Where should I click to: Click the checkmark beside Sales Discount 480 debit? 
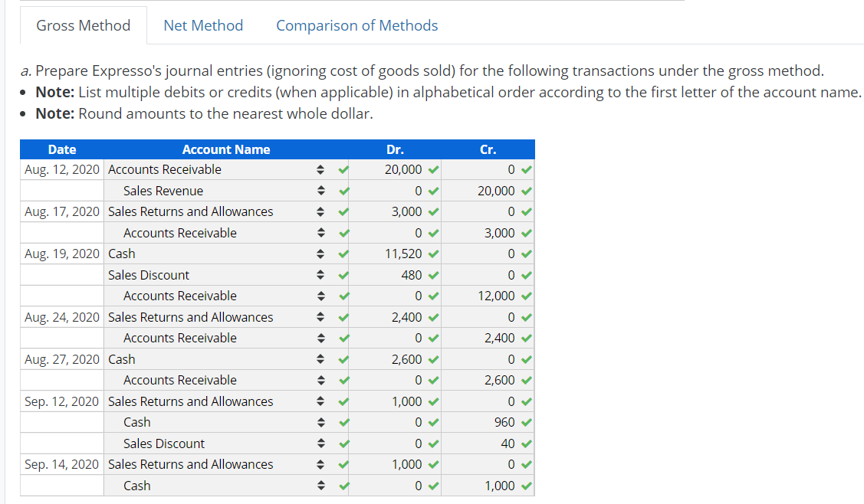tap(435, 274)
